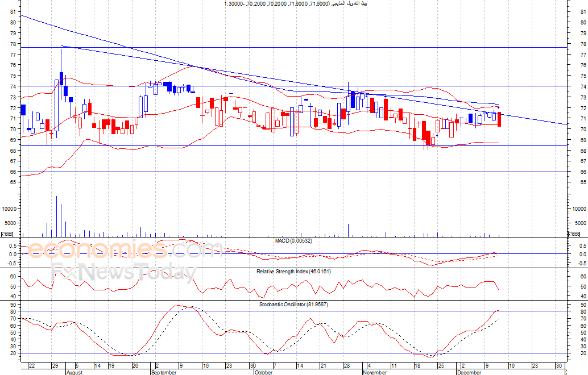
Task: Click the 90 label on left stochastic axis
Action: (x=13, y=305)
